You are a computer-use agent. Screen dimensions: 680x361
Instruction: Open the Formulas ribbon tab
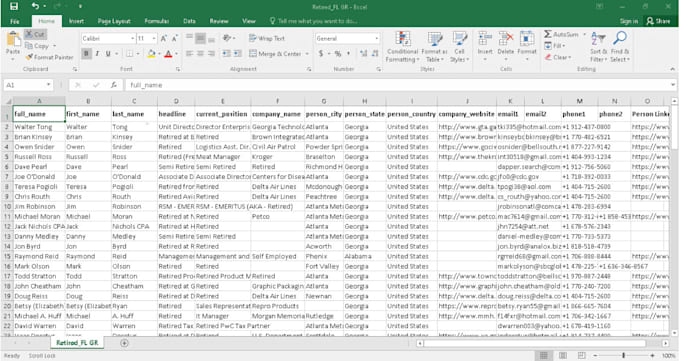pyautogui.click(x=157, y=21)
